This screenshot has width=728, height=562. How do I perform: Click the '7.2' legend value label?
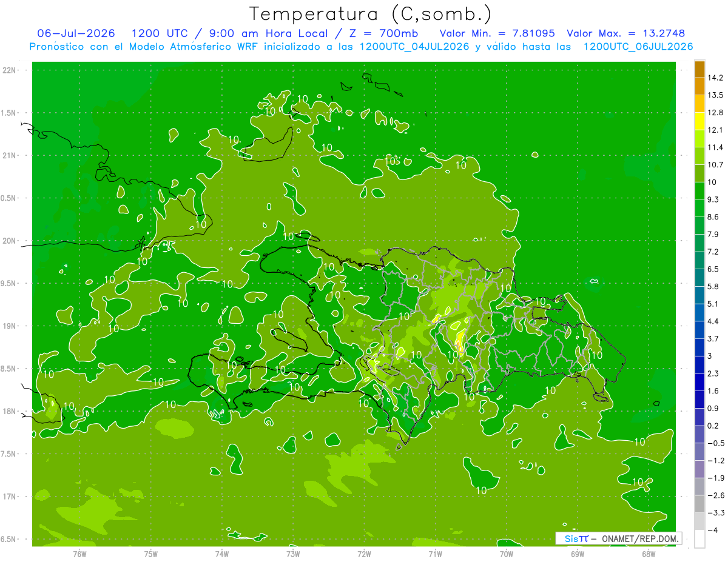pyautogui.click(x=713, y=252)
